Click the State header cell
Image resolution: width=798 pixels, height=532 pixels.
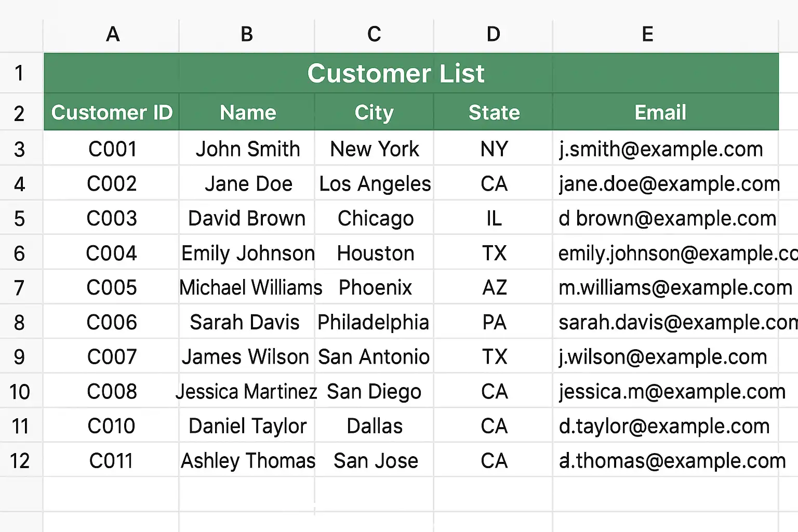pyautogui.click(x=494, y=113)
